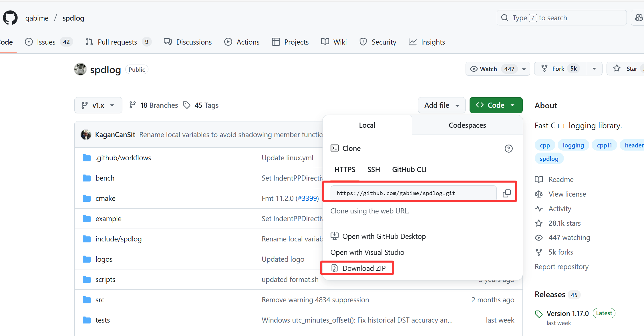
Task: Copy the HTTPS clone URL to clipboard
Action: (x=506, y=193)
